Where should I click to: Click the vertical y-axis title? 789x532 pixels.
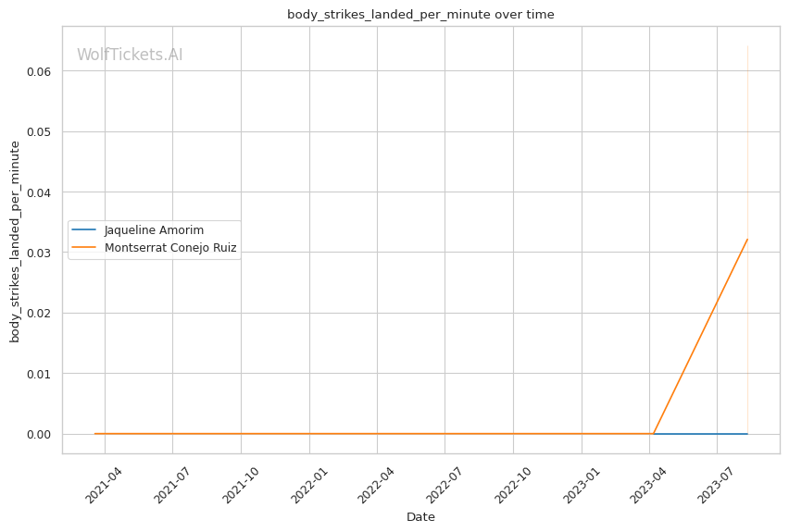coord(15,241)
